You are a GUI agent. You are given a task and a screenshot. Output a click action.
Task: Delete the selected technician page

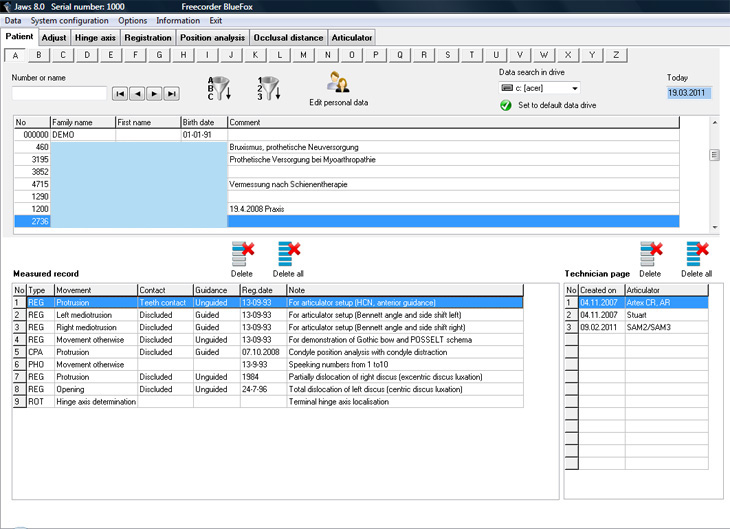pos(651,254)
